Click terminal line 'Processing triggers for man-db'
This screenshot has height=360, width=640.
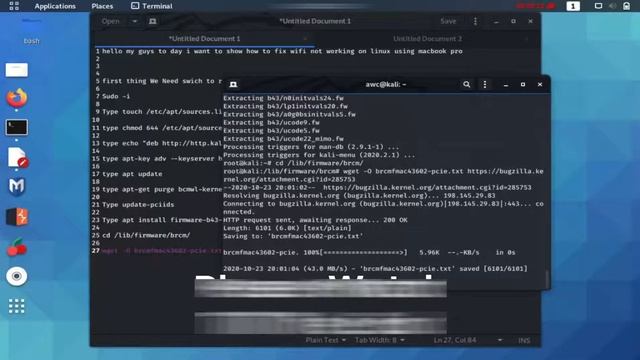311,147
